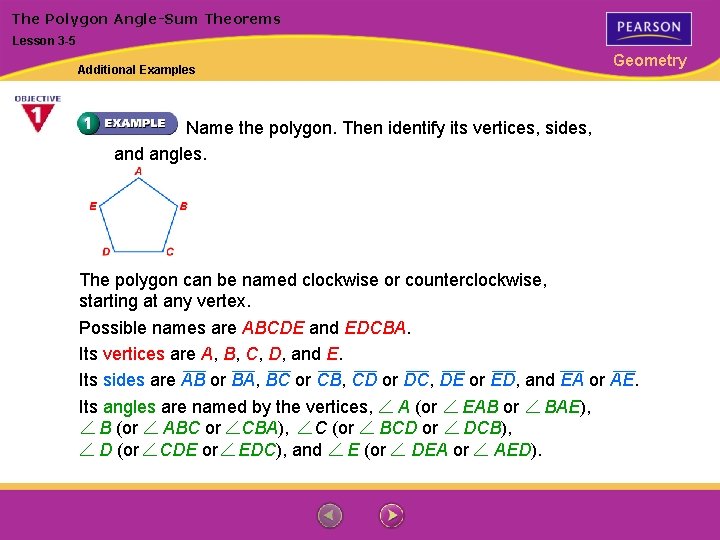Click the red polygon name 'ABCDE'

273,328
